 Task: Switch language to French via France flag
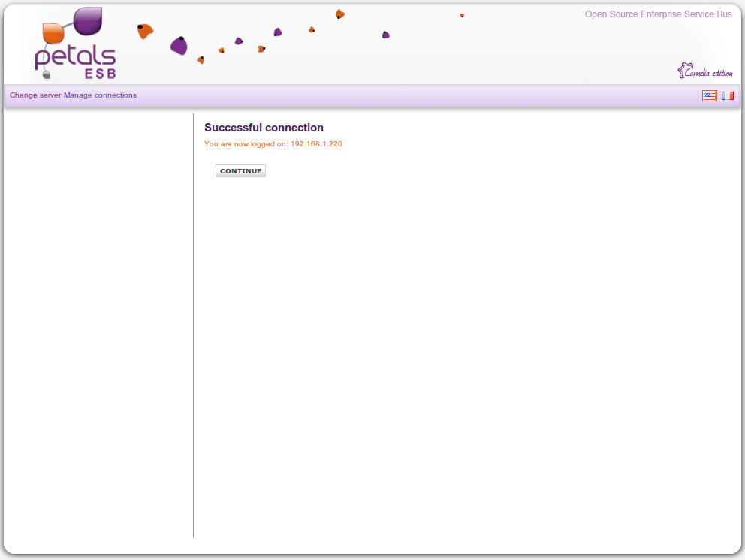click(x=728, y=95)
